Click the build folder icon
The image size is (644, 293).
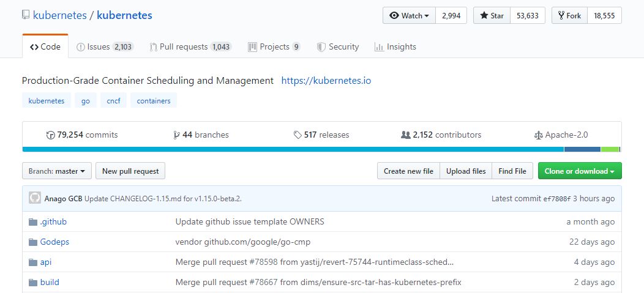pos(33,283)
